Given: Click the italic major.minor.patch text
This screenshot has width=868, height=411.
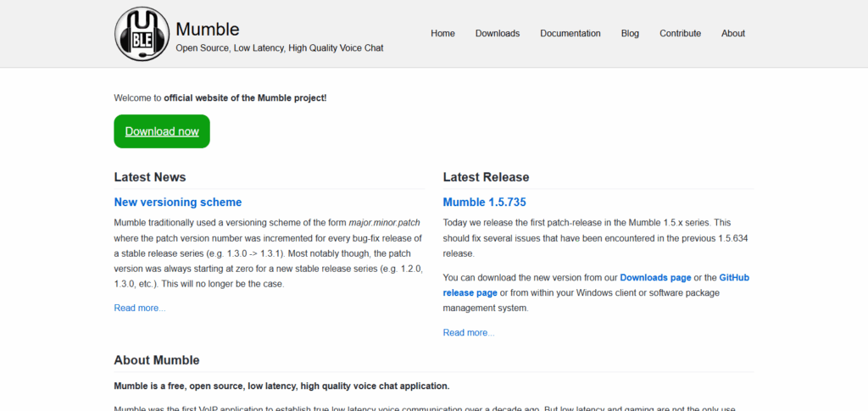Looking at the screenshot, I should point(384,222).
